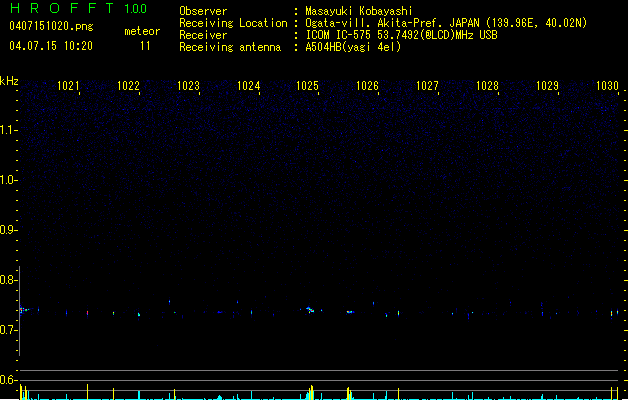
Task: Click the HROFFT 1.0.0 title text
Action: [79, 8]
